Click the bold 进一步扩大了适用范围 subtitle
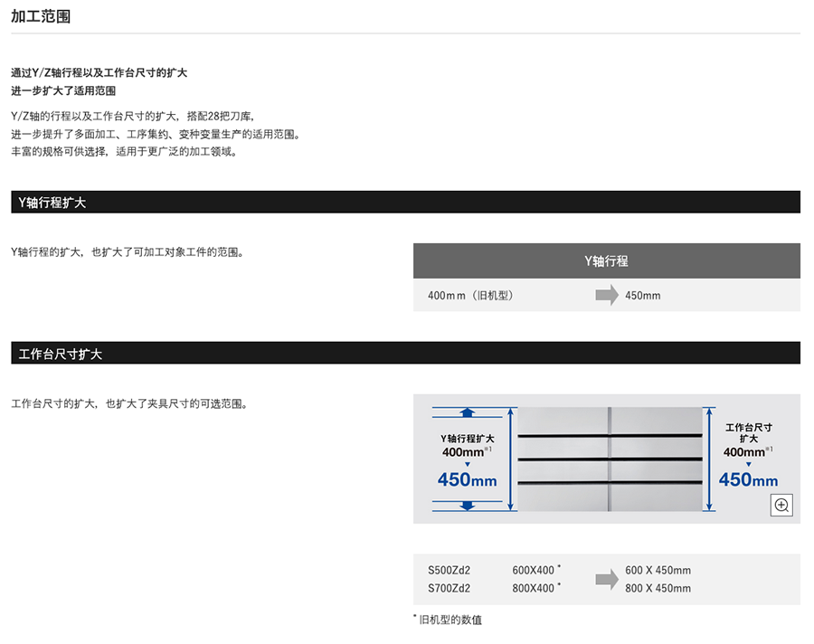Viewport: 814px width, 644px height. coord(63,90)
